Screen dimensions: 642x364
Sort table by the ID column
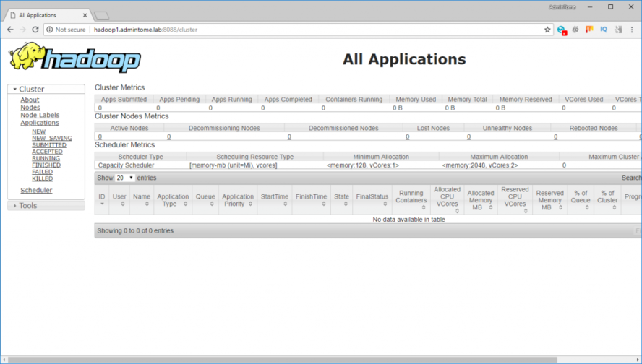102,200
